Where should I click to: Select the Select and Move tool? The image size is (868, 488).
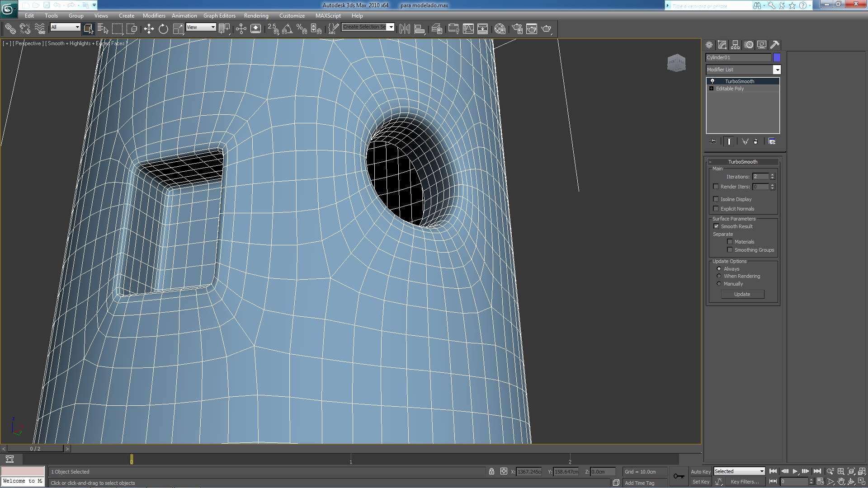[x=149, y=29]
